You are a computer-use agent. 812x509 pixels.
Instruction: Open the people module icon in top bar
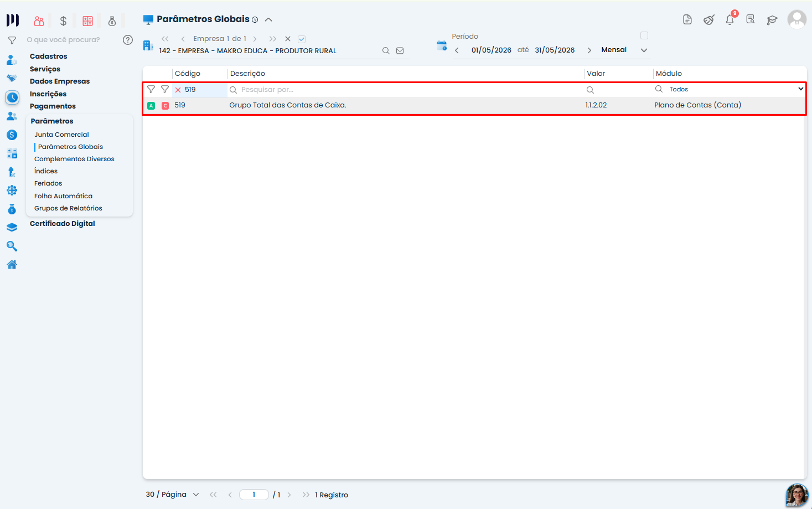[39, 21]
